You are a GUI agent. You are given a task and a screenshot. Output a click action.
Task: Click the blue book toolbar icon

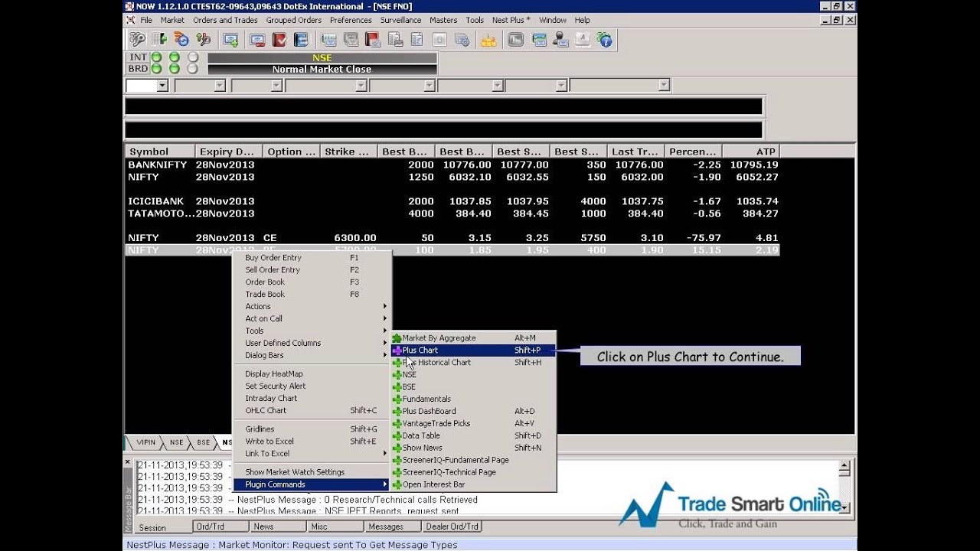(x=301, y=39)
